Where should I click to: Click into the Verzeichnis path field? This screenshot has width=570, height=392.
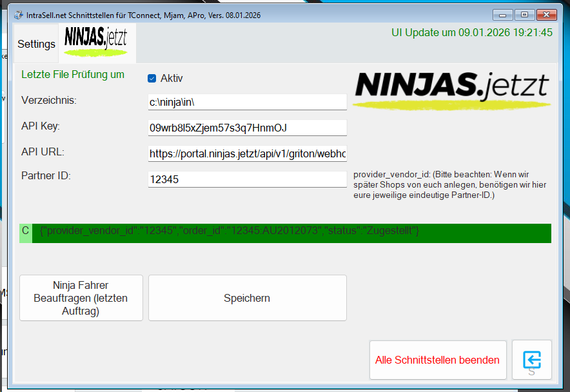[x=247, y=102]
